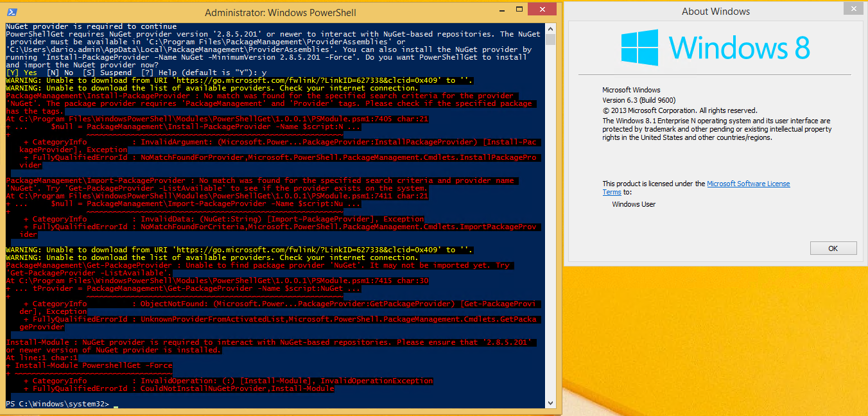Click the 'About Windows' dialog title
The width and height of the screenshot is (868, 416).
(716, 11)
